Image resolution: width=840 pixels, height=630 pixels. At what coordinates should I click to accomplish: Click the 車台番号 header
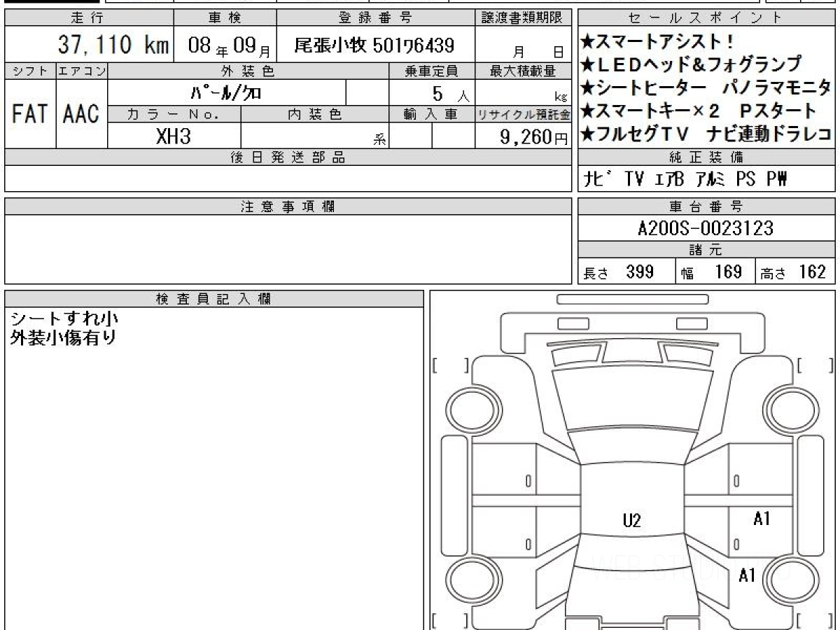click(706, 206)
